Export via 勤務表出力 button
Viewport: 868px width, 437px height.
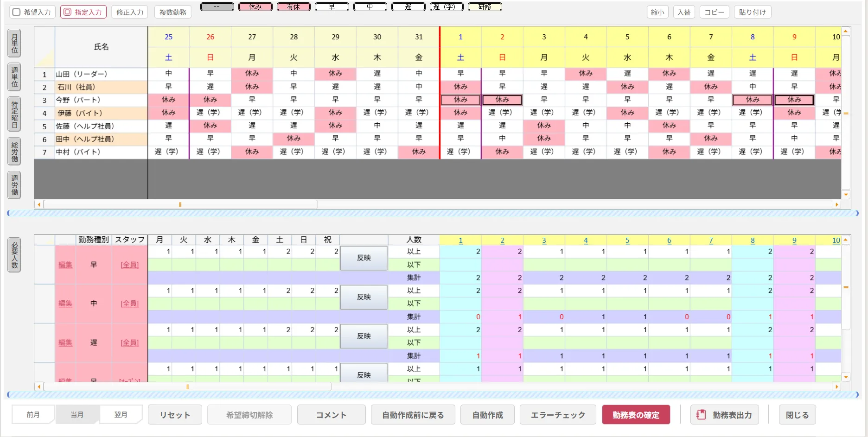point(724,415)
